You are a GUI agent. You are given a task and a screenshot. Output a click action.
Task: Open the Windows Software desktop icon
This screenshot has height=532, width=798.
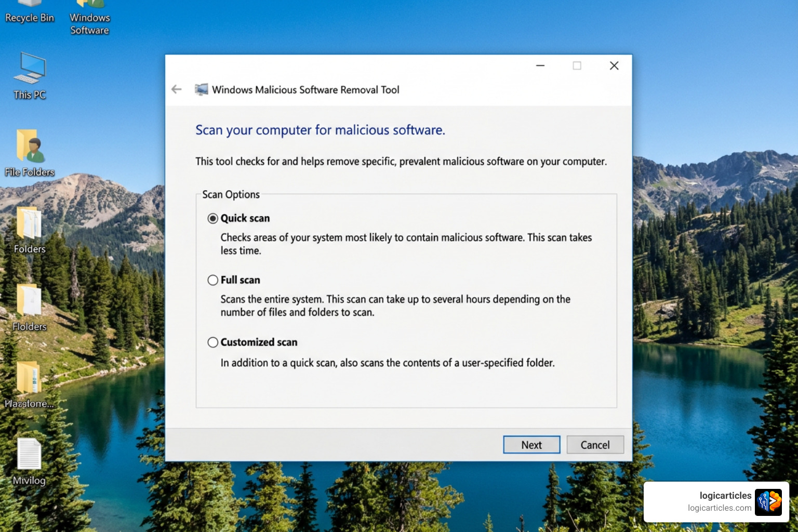pos(90,18)
